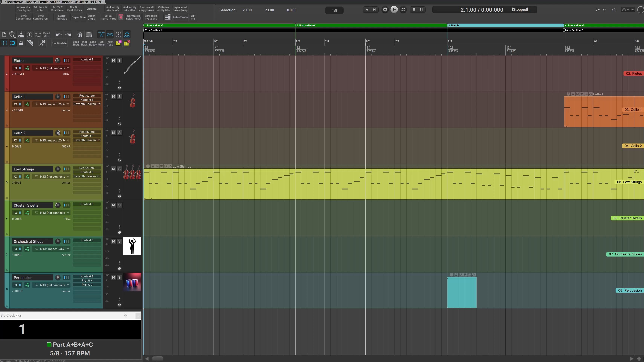644x362 pixels.
Task: Open FX chain for Orchestral Slides track
Action: [x=15, y=249]
